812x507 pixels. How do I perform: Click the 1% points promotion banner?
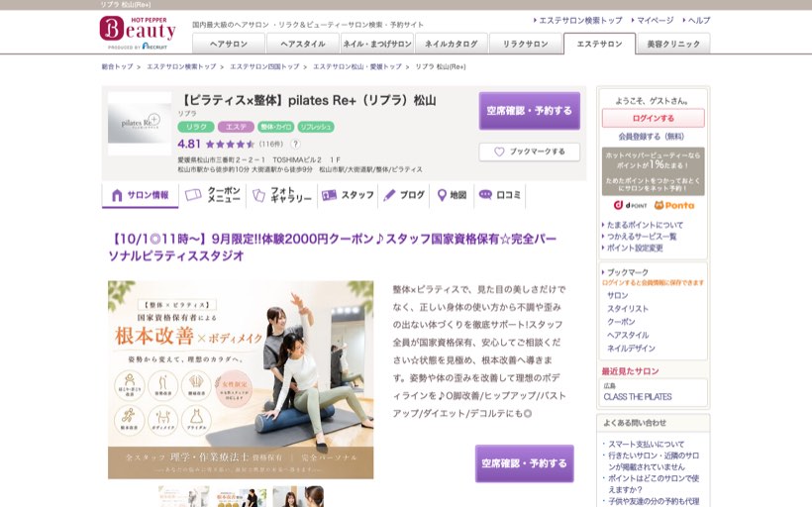(653, 171)
